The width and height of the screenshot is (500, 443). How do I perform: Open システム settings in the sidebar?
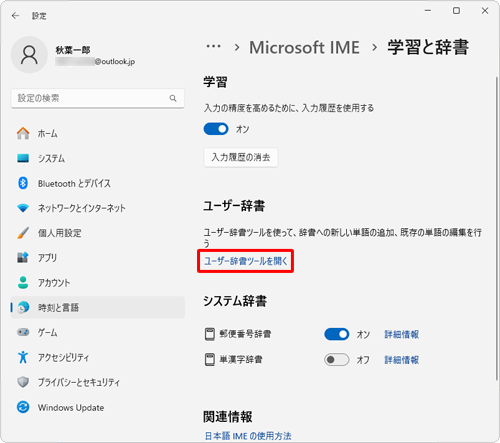97,158
